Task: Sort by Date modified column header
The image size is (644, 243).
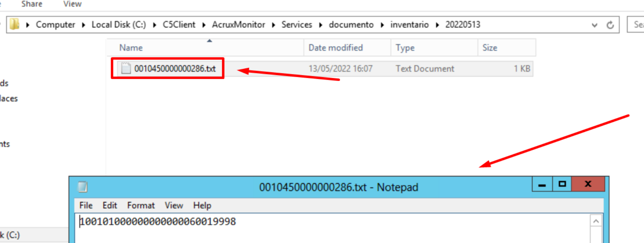Action: click(347, 47)
